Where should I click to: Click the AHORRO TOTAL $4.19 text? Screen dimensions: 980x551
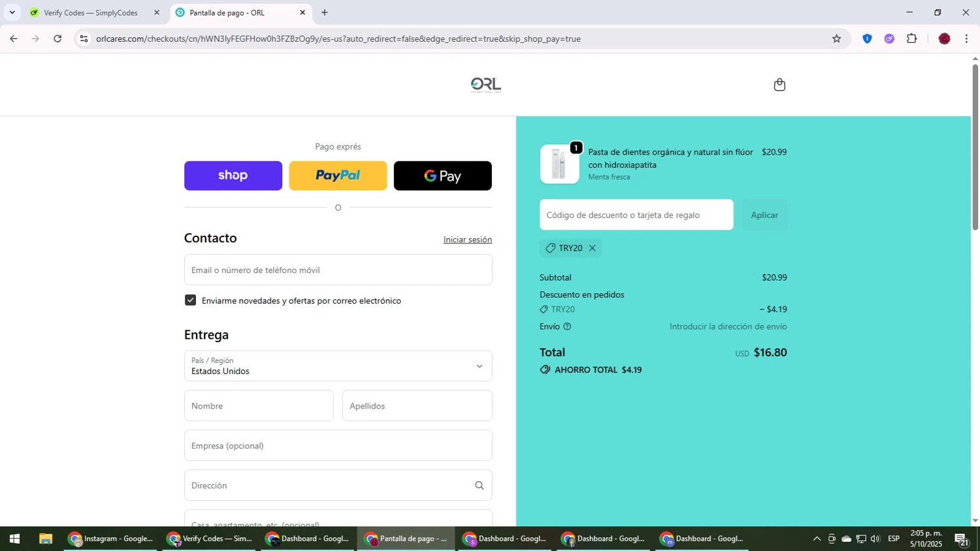(x=598, y=370)
